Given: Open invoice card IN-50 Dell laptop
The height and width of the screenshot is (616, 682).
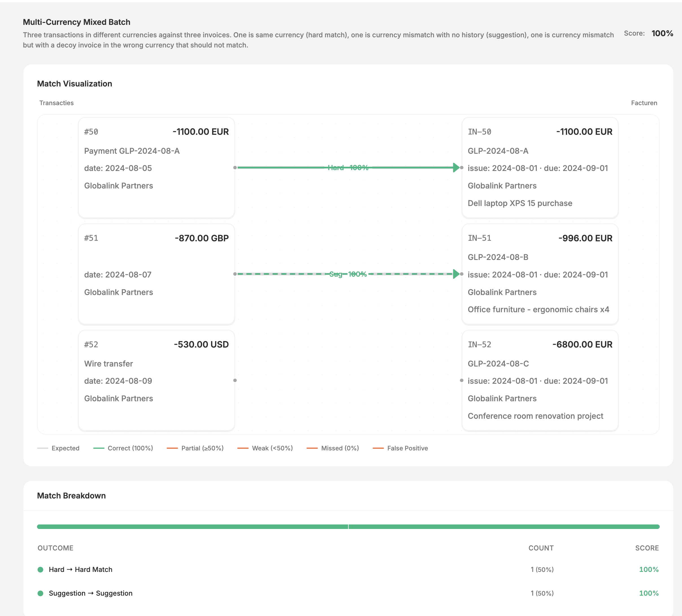Looking at the screenshot, I should click(x=540, y=168).
